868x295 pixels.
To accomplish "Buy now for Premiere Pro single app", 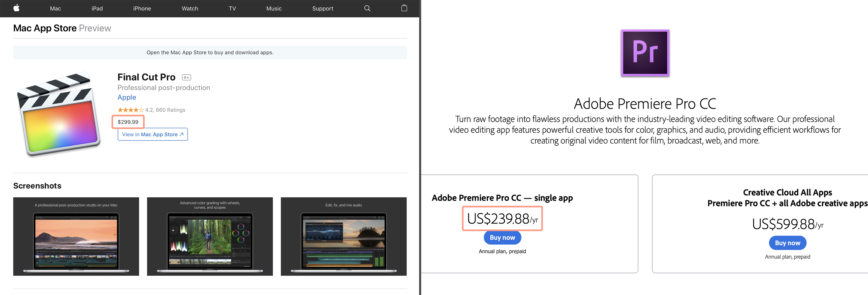I will [x=502, y=237].
